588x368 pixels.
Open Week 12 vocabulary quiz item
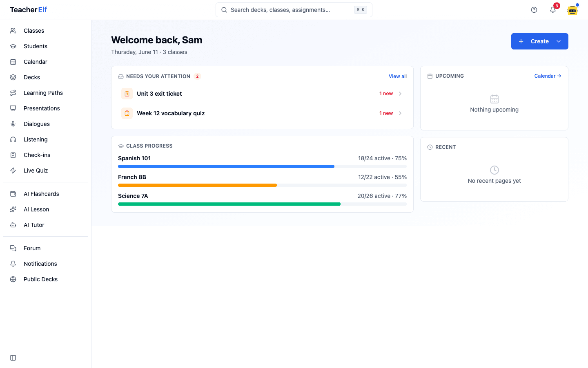click(262, 113)
